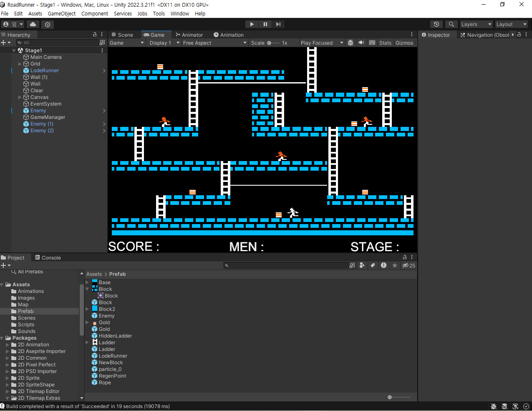Adjust the Game view Scale slider
Screen dimensions: 532x411
click(x=270, y=43)
